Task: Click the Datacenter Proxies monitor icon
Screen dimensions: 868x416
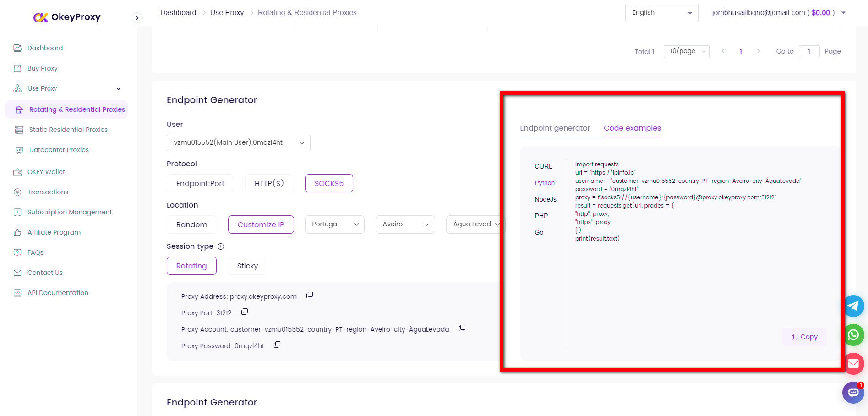Action: 19,150
